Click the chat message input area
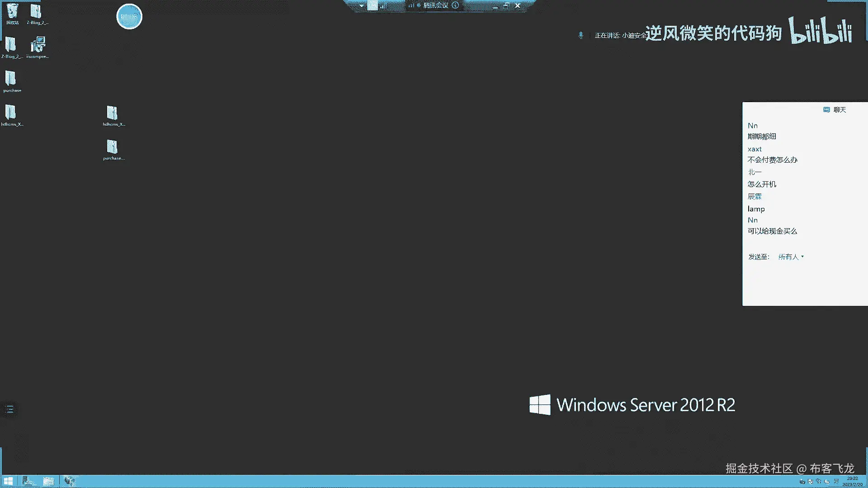 (805, 282)
